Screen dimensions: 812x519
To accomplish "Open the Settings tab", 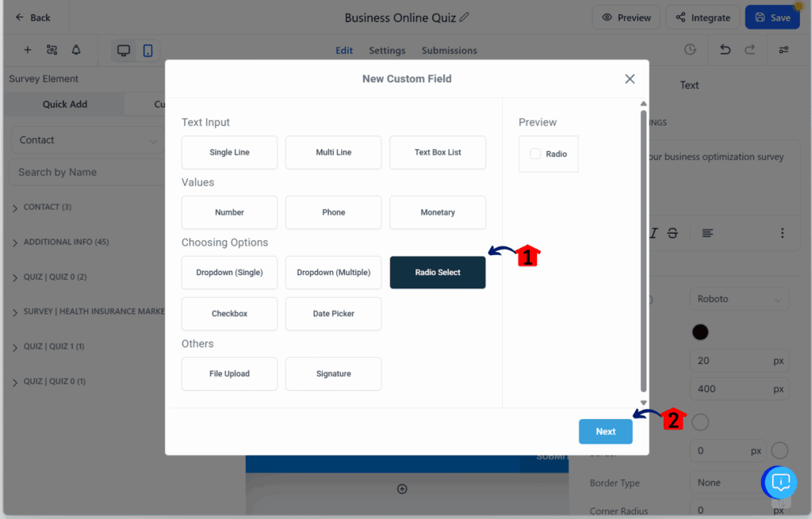I will pyautogui.click(x=387, y=50).
